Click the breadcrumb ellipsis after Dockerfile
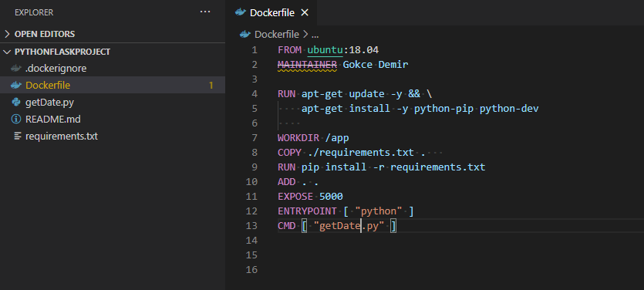Viewport: 644px width, 290px height. [x=315, y=35]
